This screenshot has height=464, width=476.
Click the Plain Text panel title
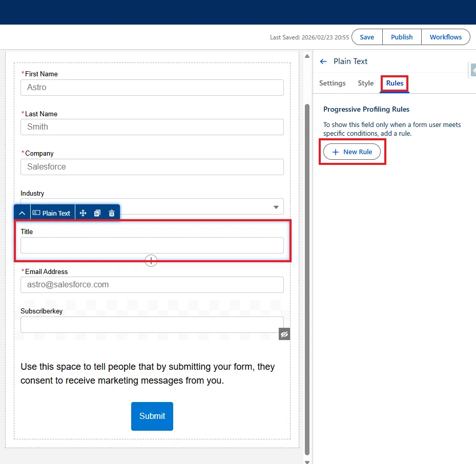coord(350,61)
